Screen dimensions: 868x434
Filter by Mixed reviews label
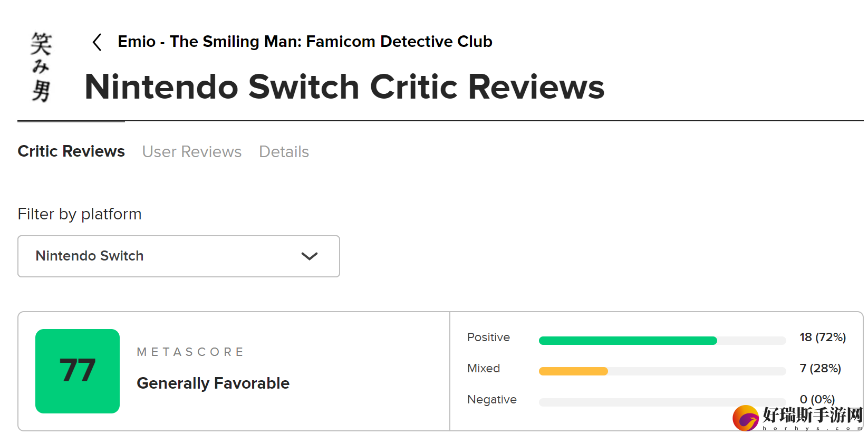click(484, 369)
